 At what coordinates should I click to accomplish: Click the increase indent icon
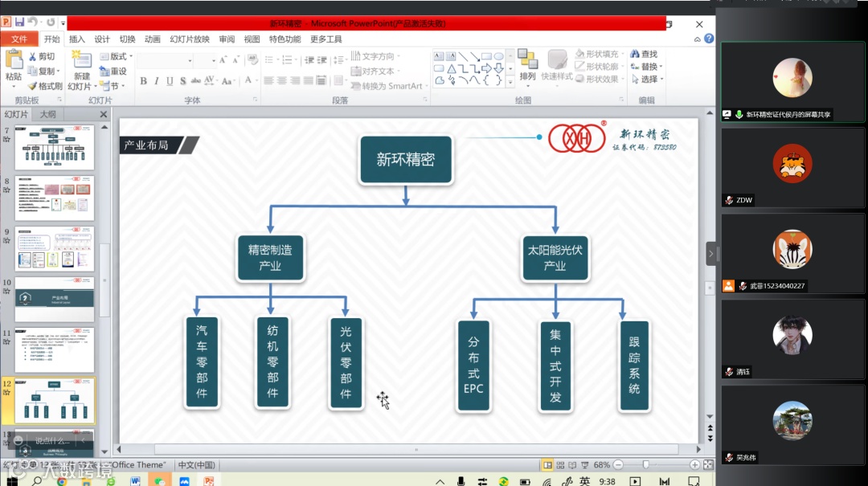[322, 59]
